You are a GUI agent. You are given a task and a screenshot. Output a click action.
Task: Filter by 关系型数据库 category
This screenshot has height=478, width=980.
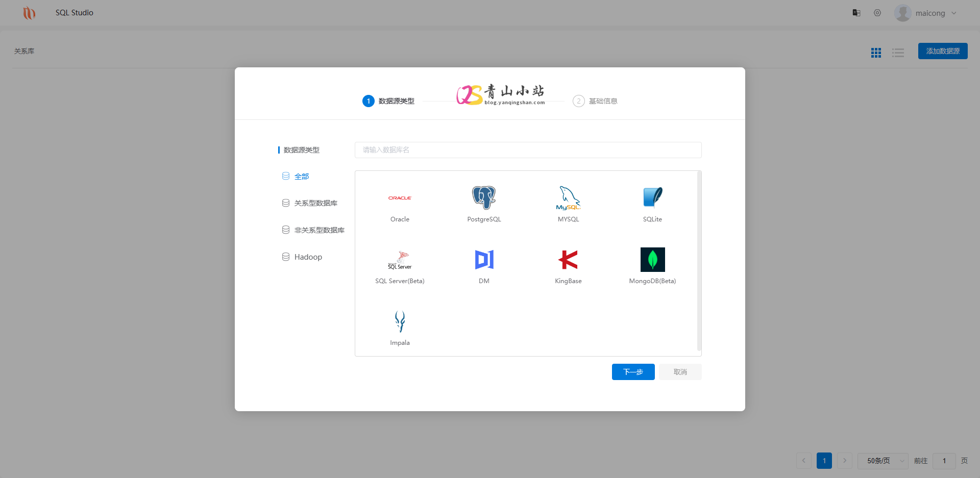point(316,203)
